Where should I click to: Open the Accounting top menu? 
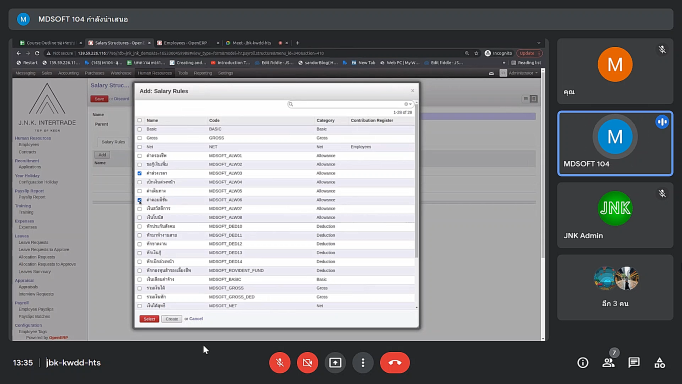pyautogui.click(x=68, y=73)
